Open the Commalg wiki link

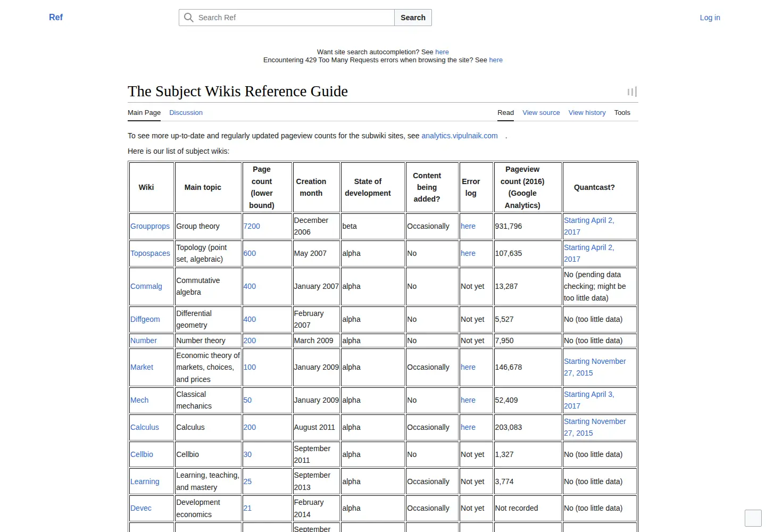[x=146, y=286]
